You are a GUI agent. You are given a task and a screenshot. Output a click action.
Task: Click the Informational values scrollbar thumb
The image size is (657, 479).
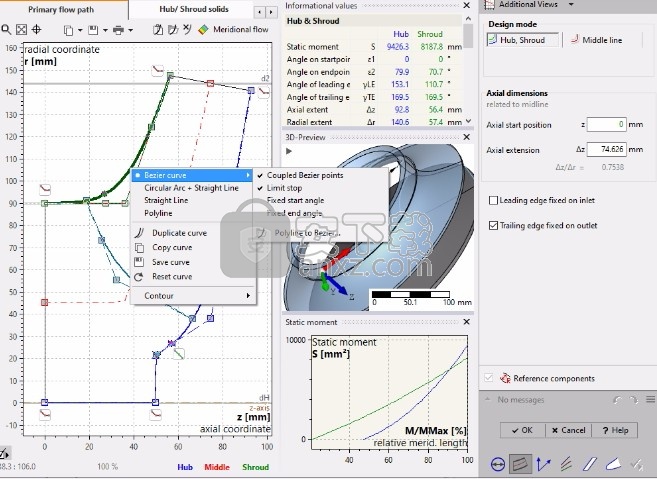pos(468,36)
